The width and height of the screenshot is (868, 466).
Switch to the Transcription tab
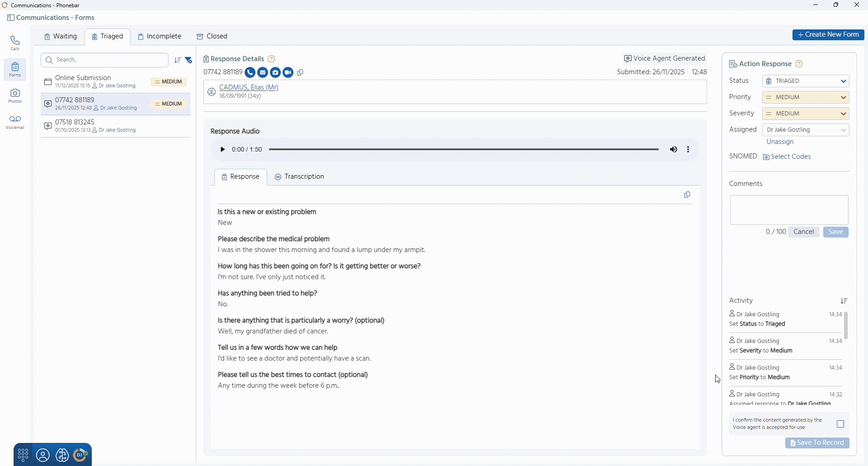coord(300,176)
